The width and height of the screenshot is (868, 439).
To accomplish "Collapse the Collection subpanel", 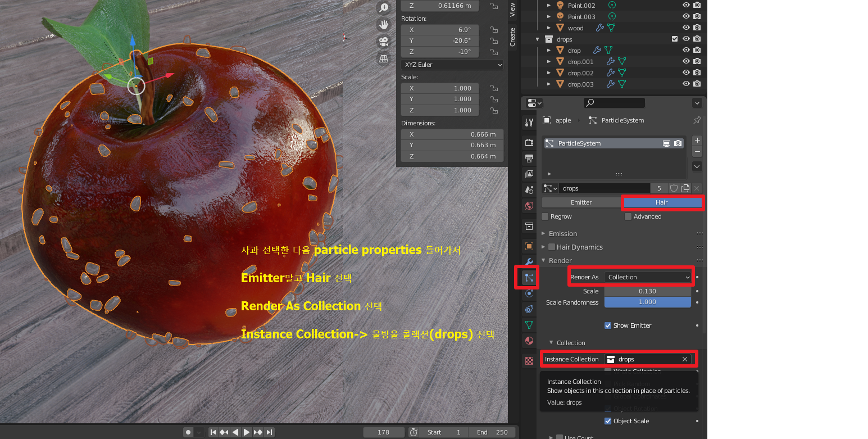I will [x=551, y=343].
